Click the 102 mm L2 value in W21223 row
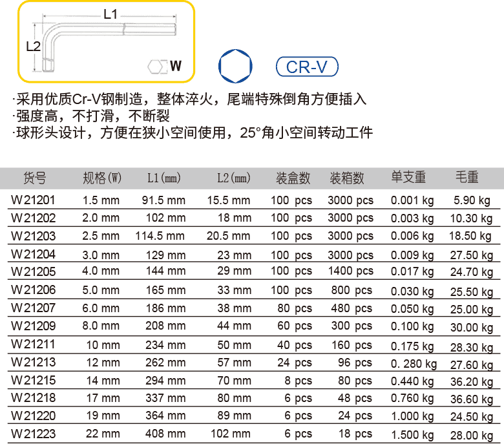The width and height of the screenshot is (504, 444). [x=231, y=434]
